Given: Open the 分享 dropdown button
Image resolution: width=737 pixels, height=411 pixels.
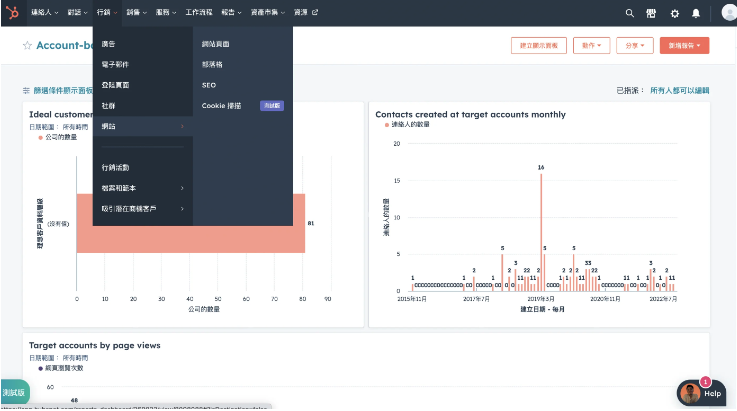Looking at the screenshot, I should pyautogui.click(x=633, y=46).
